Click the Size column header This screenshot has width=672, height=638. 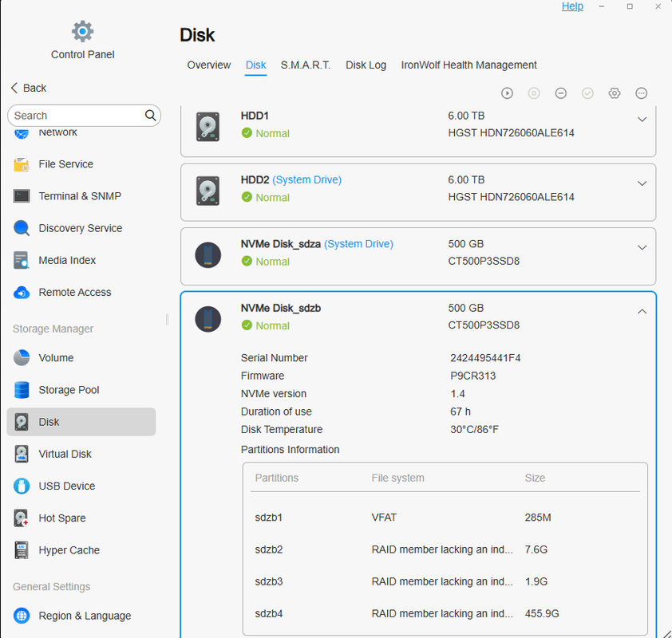click(535, 478)
